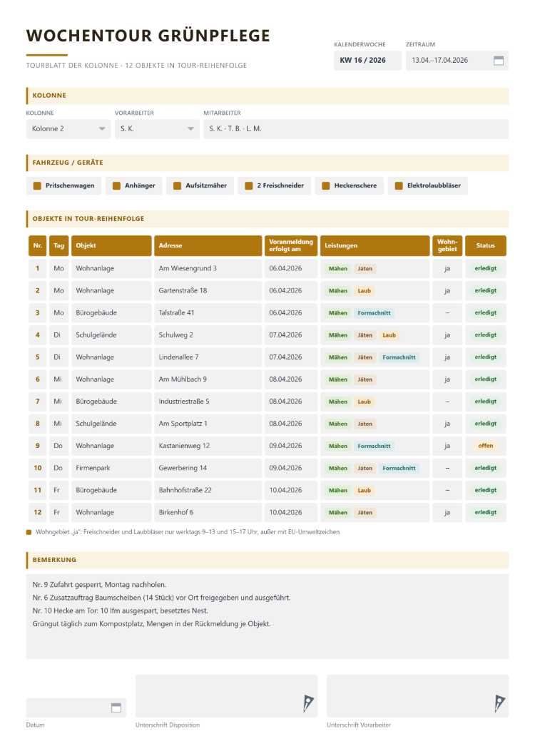
Task: Click address Gartenstraße 18
Action: point(183,291)
